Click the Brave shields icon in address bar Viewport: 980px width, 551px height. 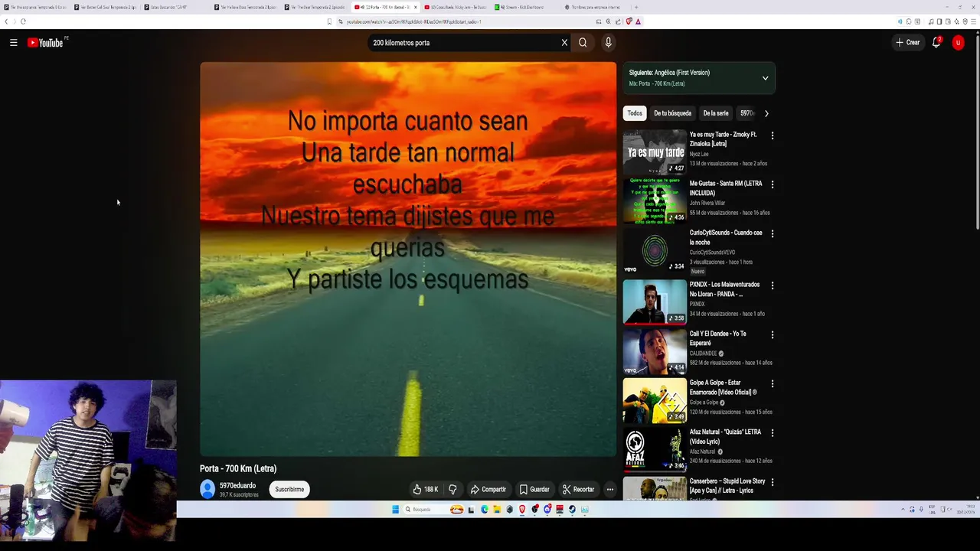pyautogui.click(x=629, y=21)
